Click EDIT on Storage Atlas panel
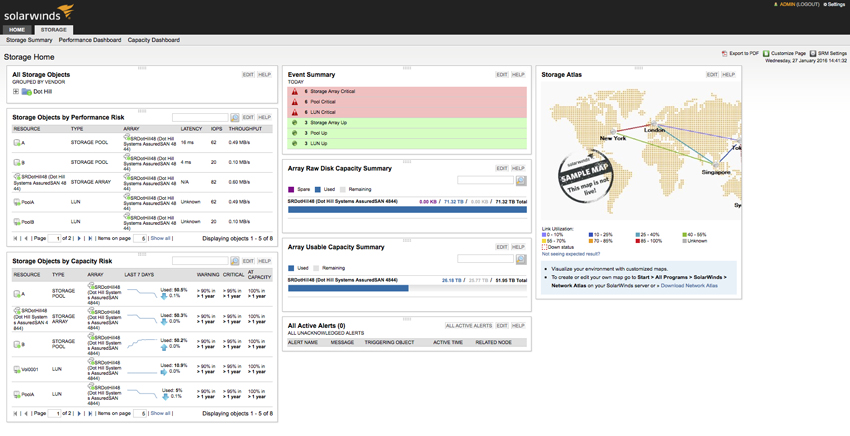850x436 pixels. (x=712, y=75)
